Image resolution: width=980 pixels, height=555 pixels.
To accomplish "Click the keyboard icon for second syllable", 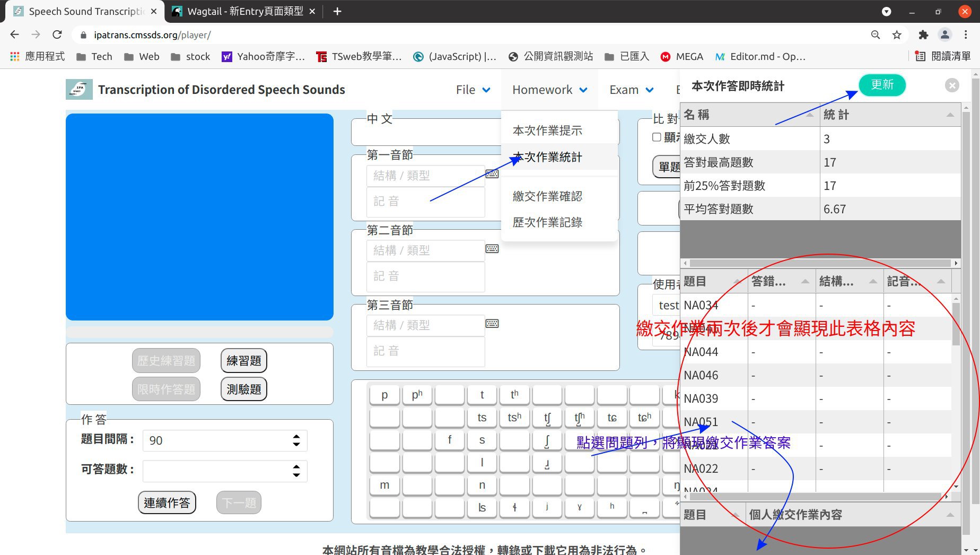I will click(x=492, y=249).
